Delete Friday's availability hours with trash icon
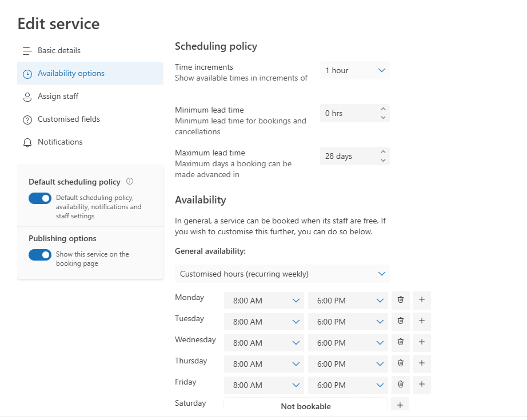 click(x=400, y=385)
